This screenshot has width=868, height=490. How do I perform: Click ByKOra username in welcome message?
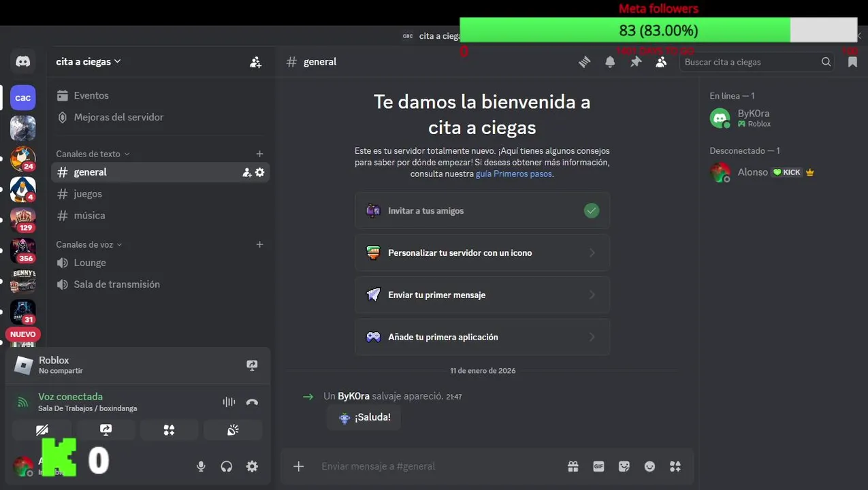click(x=353, y=396)
